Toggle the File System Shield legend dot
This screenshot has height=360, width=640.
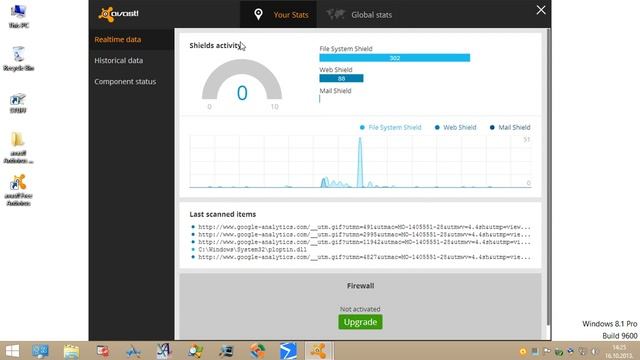click(362, 127)
